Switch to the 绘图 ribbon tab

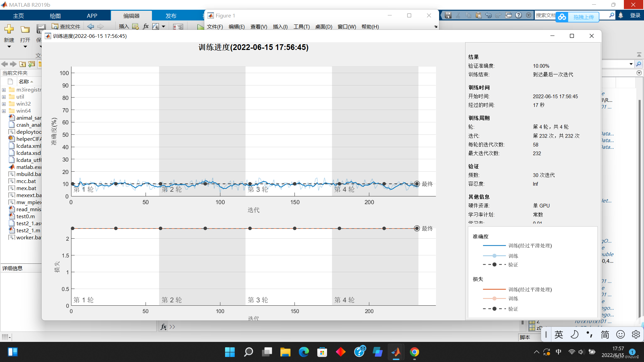click(55, 16)
